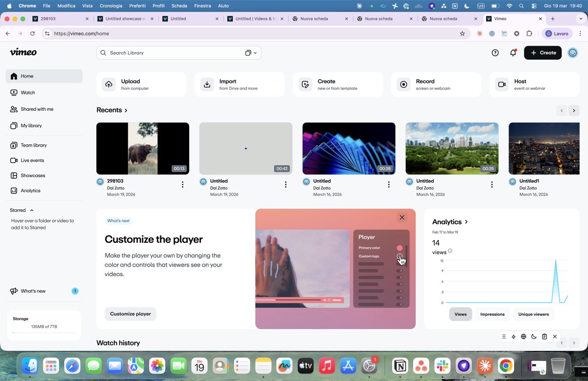Collapse the Starred section

pos(32,210)
